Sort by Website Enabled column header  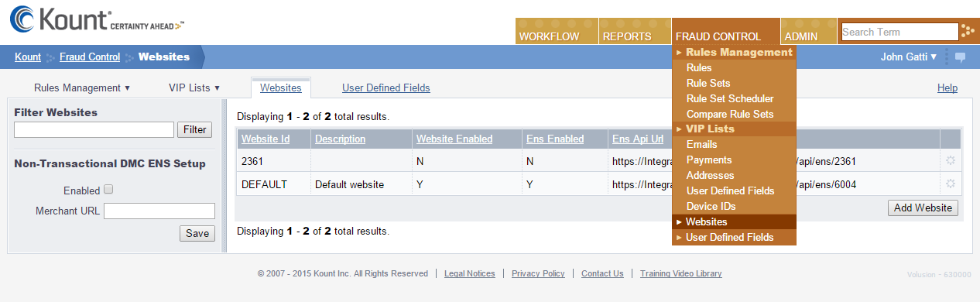coord(454,139)
